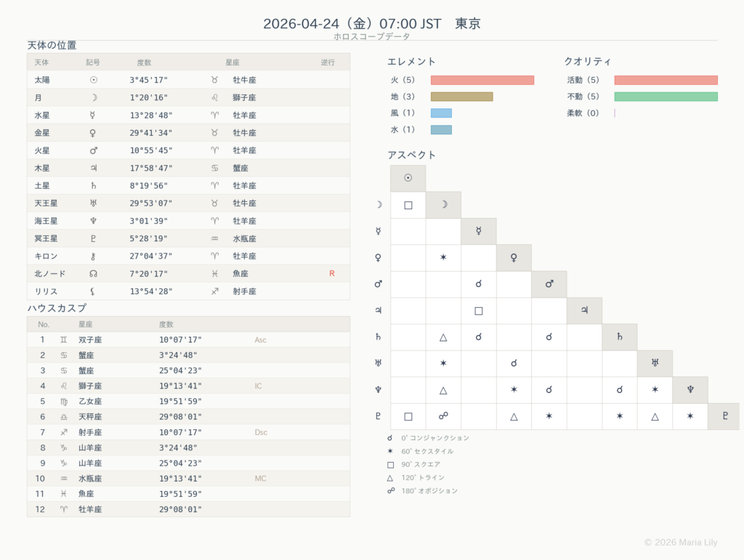Select the red 火 element bar
This screenshot has height=560, width=744.
(x=482, y=81)
